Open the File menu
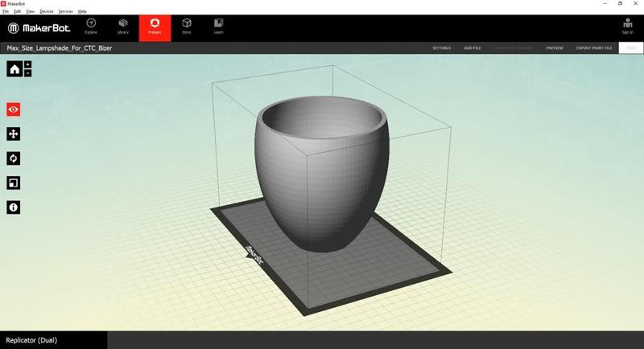This screenshot has width=644, height=349. tap(6, 11)
